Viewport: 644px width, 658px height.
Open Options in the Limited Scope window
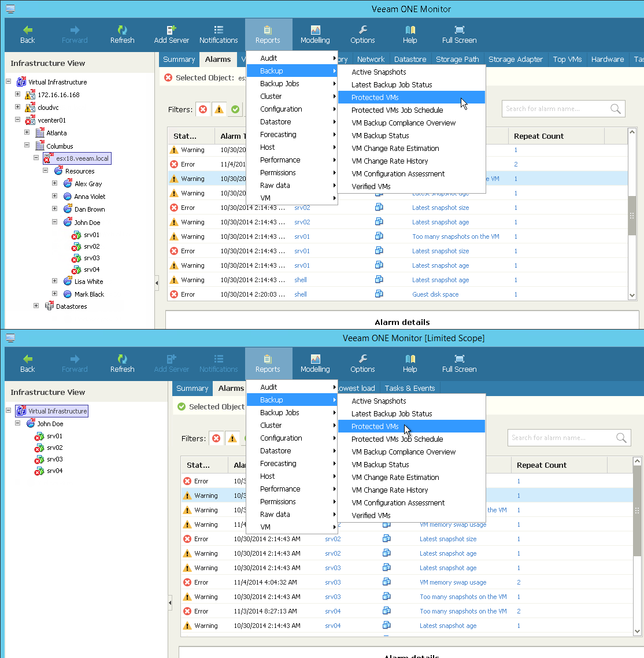tap(362, 364)
